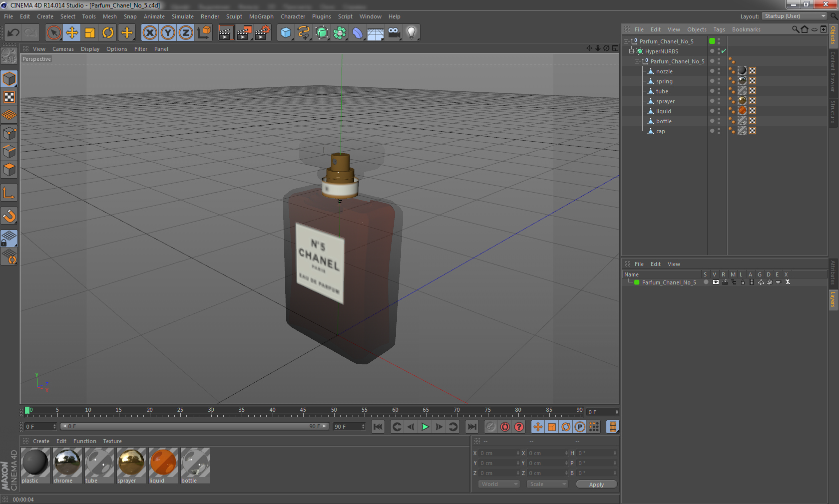Image resolution: width=839 pixels, height=504 pixels.
Task: Switch to the Layers side tab
Action: (x=833, y=299)
